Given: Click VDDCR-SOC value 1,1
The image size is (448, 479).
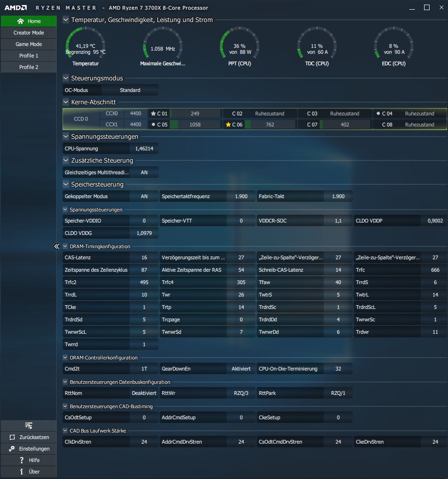Looking at the screenshot, I should pos(338,221).
